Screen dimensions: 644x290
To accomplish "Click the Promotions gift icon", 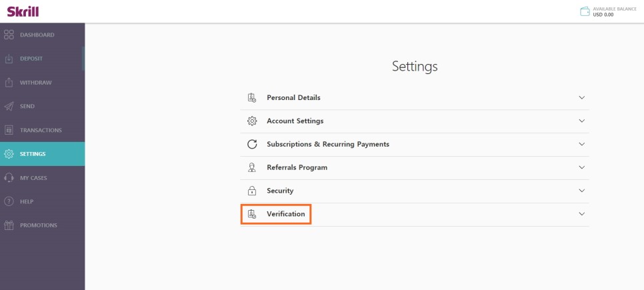I will click(9, 225).
